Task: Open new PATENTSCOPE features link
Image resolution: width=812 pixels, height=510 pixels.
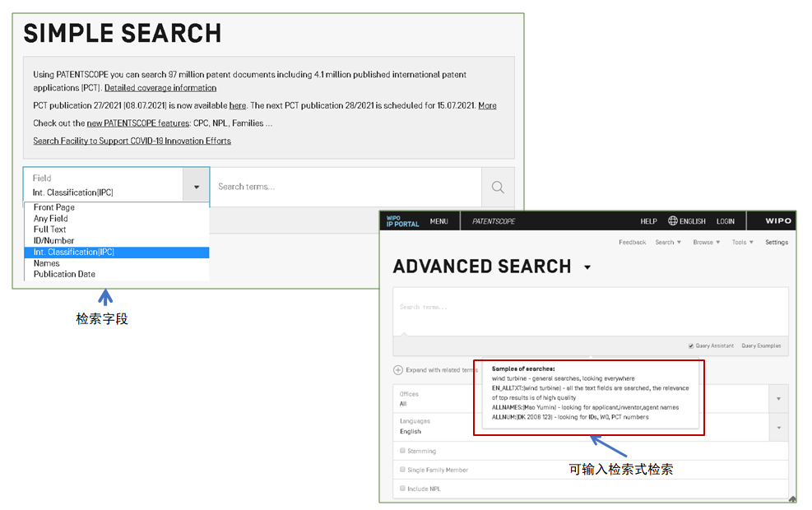Action: [x=137, y=123]
